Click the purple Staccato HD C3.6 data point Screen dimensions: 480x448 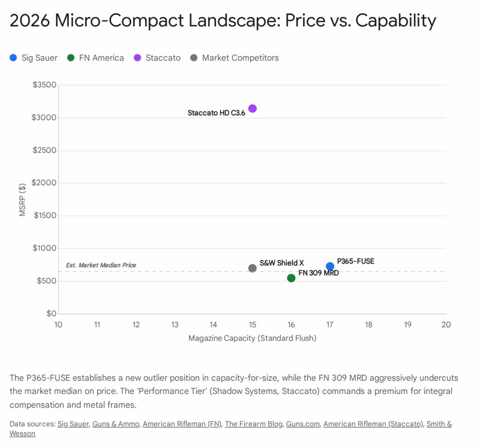(252, 109)
